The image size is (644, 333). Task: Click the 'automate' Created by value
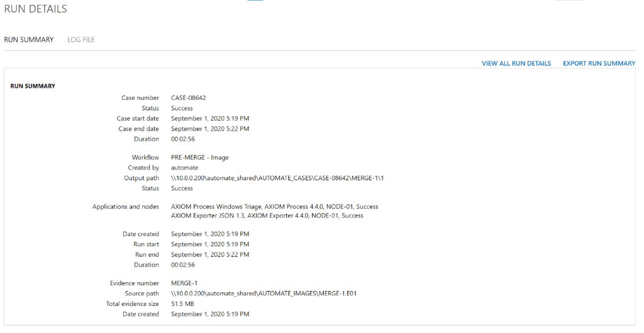(184, 168)
